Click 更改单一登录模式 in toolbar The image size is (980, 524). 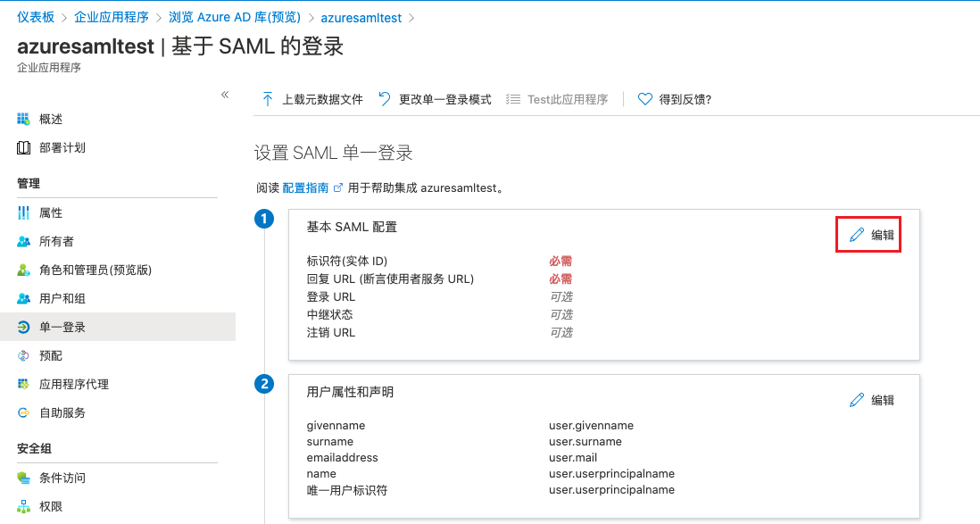tap(436, 100)
